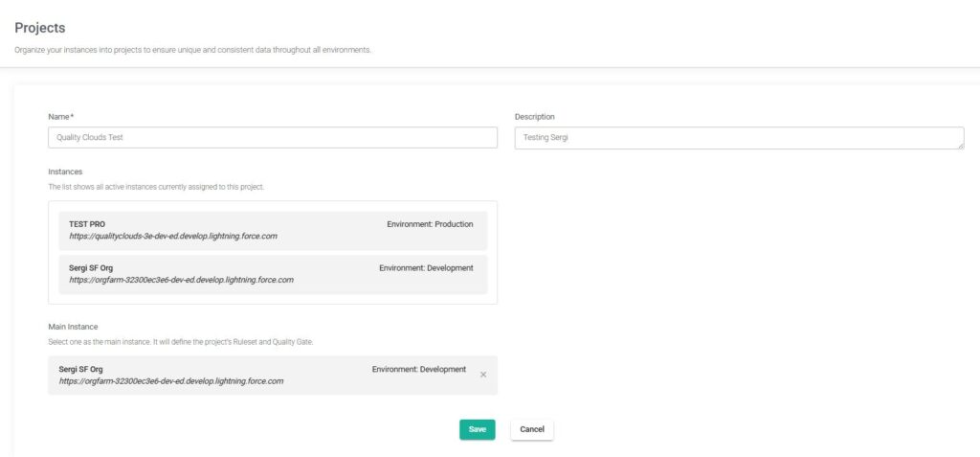The width and height of the screenshot is (980, 457).
Task: Click the Description field label
Action: (x=534, y=117)
